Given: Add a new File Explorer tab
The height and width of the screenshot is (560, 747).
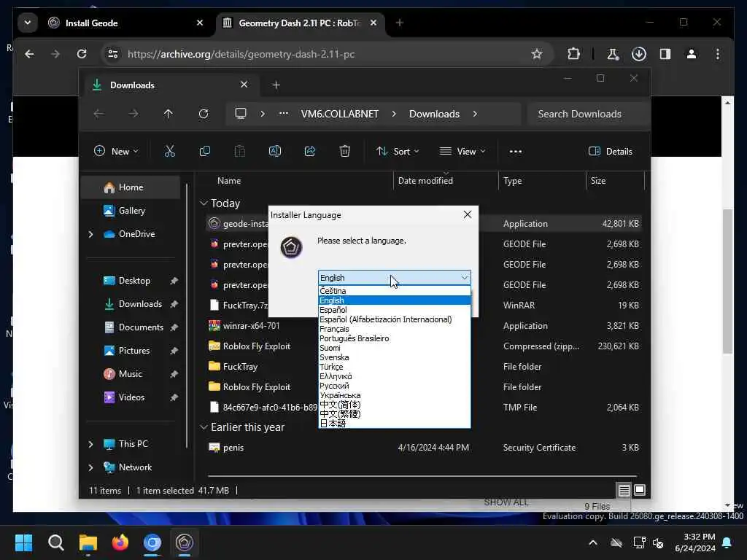Looking at the screenshot, I should coord(276,85).
